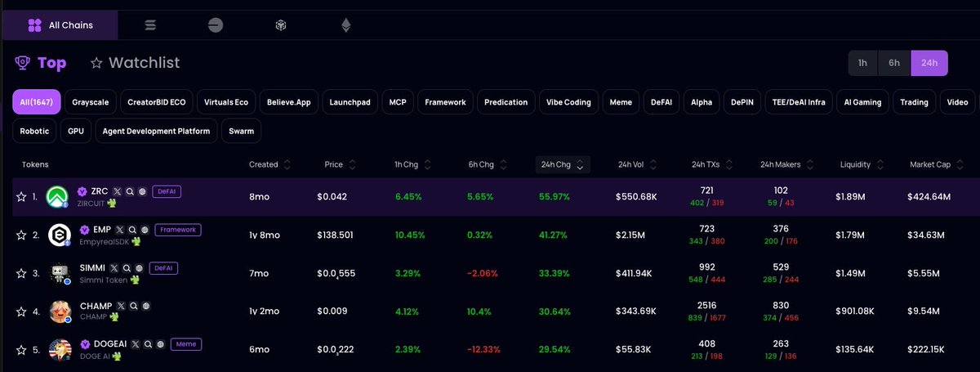Switch to the Watchlist tab
Screen dimensions: 980x372
[135, 63]
